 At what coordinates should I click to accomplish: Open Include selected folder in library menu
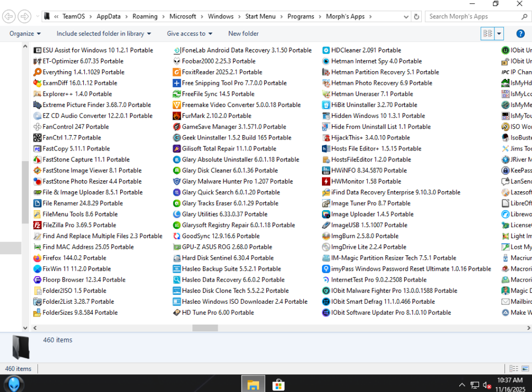(104, 34)
